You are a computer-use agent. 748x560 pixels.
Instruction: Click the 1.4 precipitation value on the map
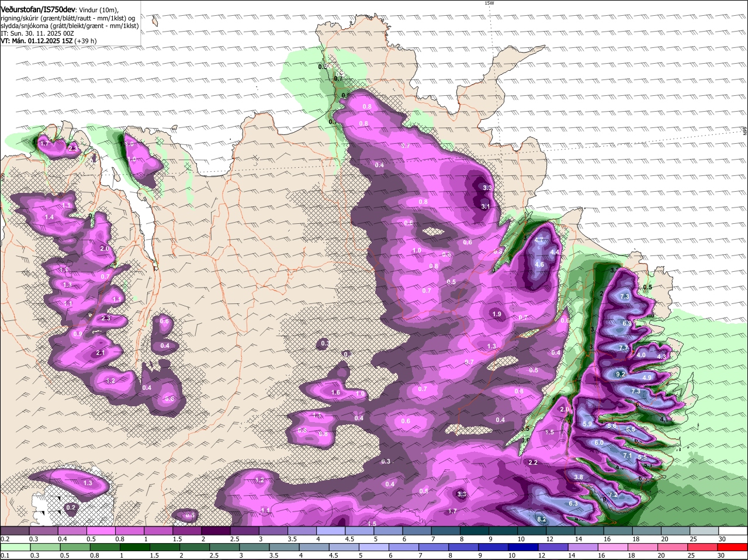point(49,217)
